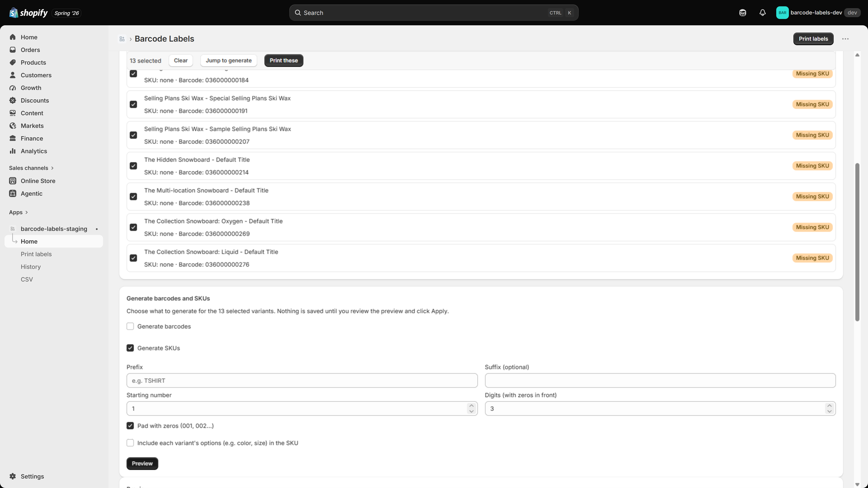Click the Home icon in sidebar
The width and height of the screenshot is (868, 488).
tap(13, 37)
